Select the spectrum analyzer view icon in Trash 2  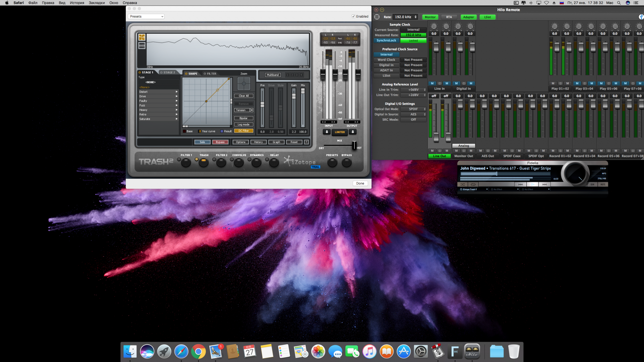tap(142, 37)
